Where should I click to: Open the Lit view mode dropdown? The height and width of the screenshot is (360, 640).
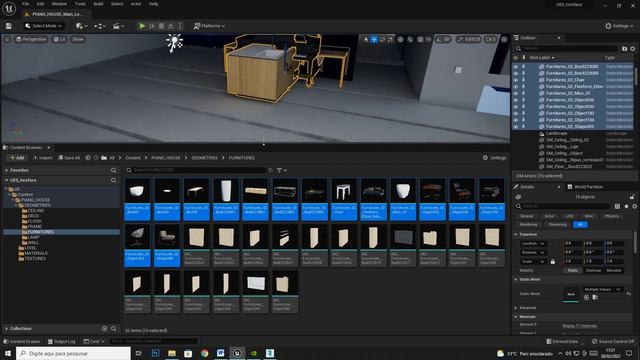60,39
